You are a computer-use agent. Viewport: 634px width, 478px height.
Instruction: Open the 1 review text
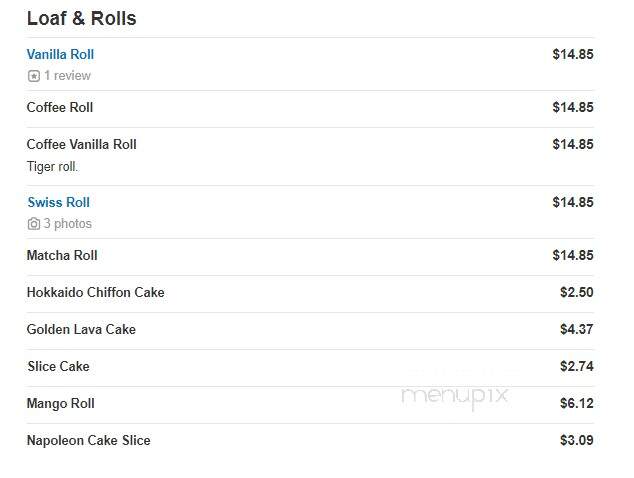pos(67,76)
